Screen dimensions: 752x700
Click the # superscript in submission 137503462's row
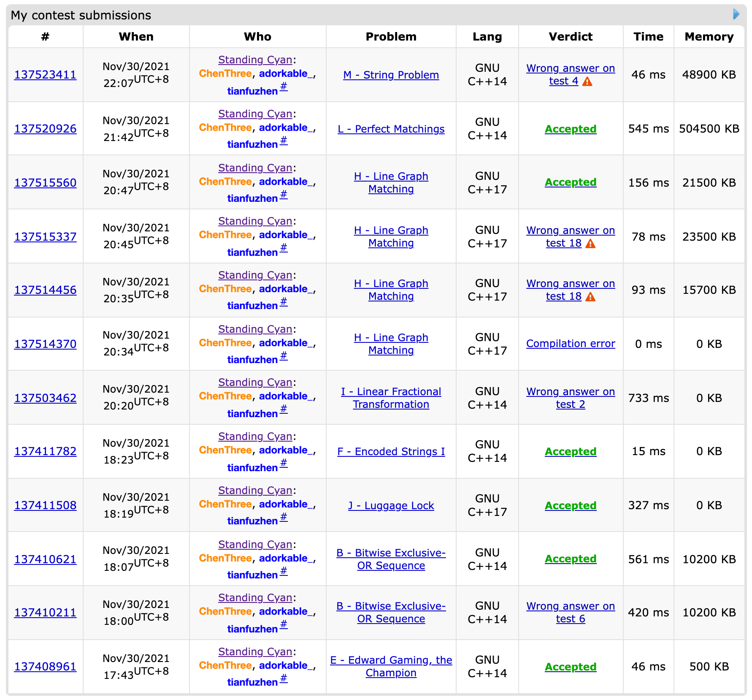284,409
